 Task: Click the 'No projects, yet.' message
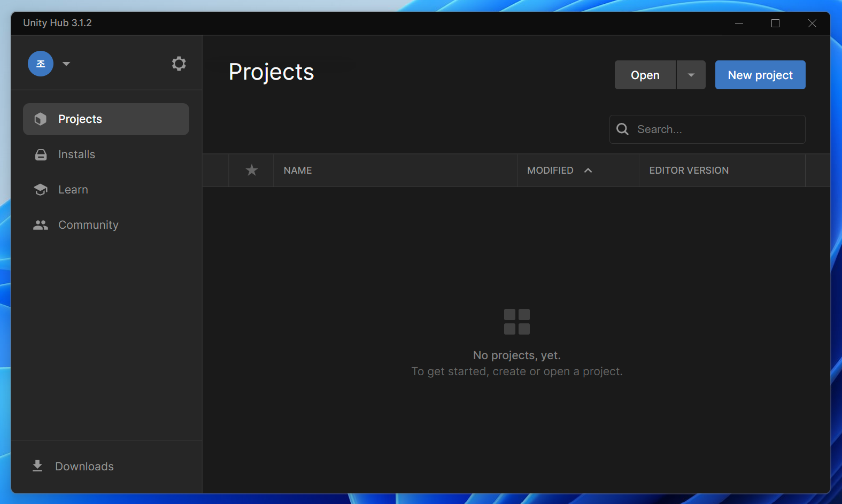point(517,355)
